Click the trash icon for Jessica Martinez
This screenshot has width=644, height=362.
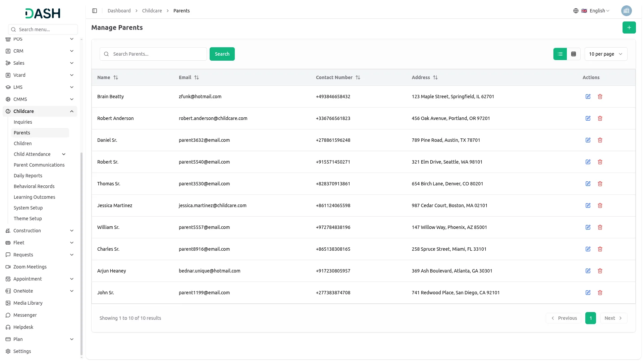(x=600, y=205)
